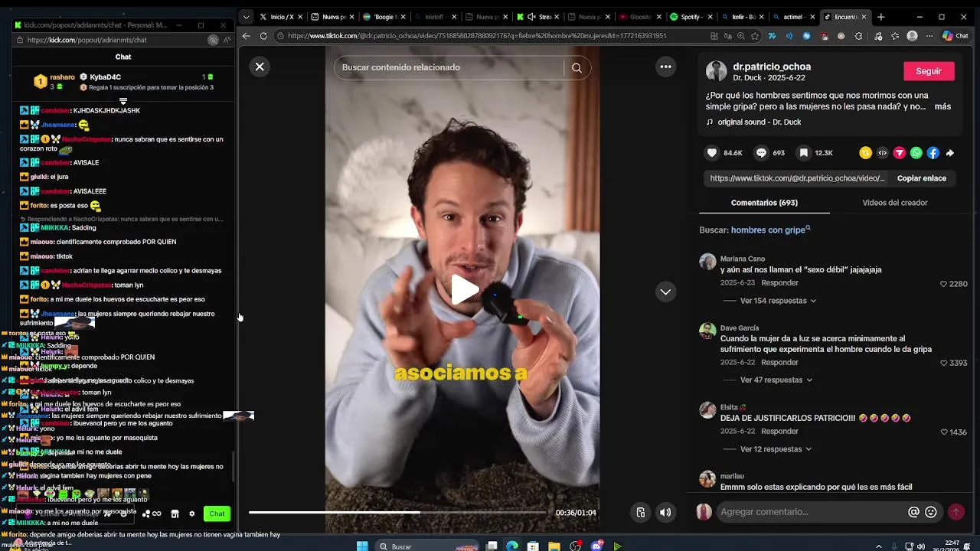
Task: Open dr.patricio_ochoa profile name
Action: click(x=772, y=67)
